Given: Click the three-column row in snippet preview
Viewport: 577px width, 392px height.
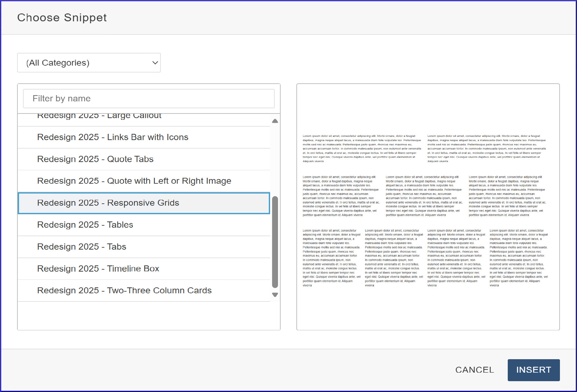Looking at the screenshot, I should pyautogui.click(x=424, y=196).
